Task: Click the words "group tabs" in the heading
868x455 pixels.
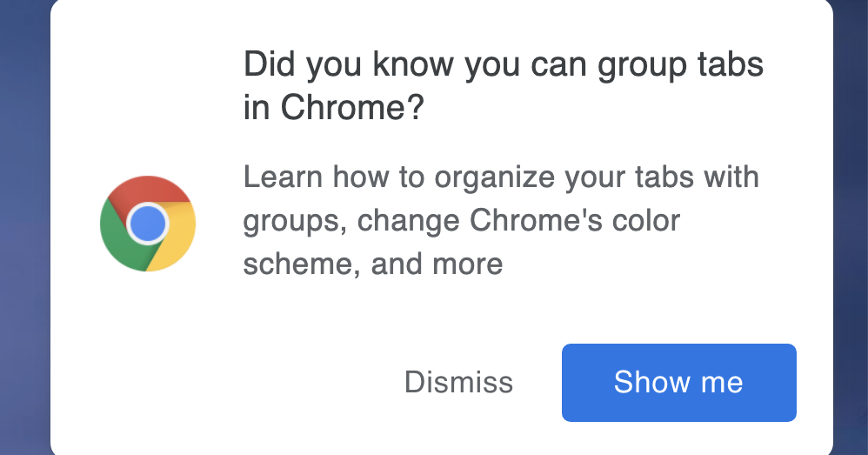Action: coord(682,66)
